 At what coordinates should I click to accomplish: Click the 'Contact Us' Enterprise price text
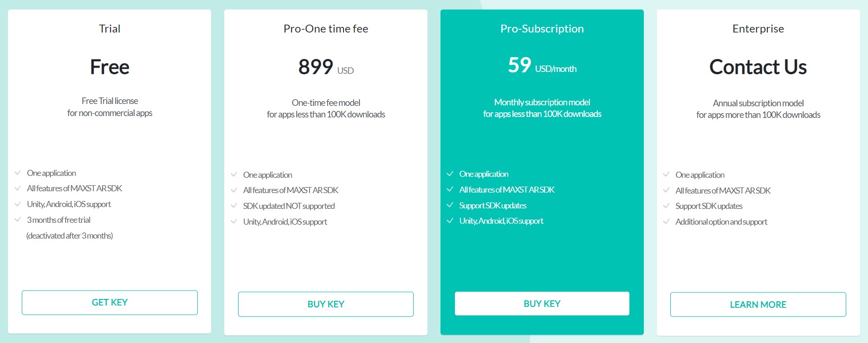758,67
